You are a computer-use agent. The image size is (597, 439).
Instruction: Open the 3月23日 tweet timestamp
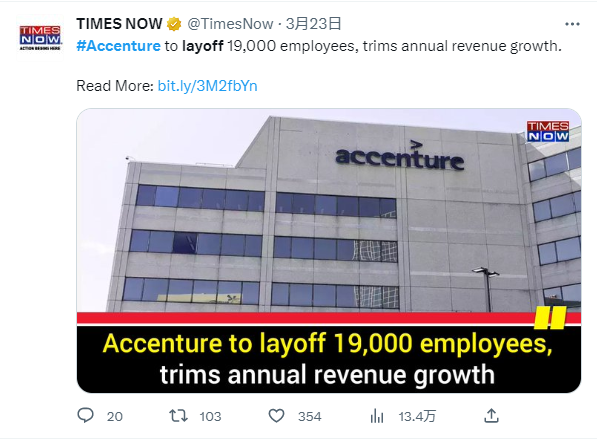(313, 24)
